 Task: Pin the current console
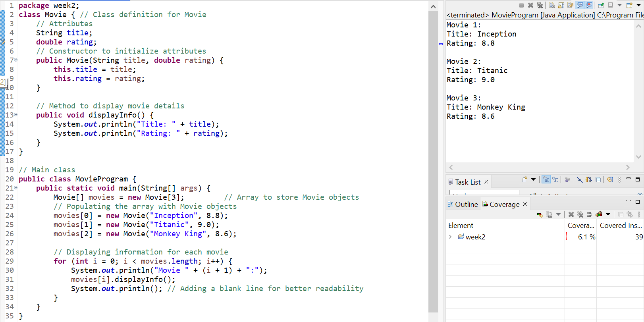click(x=601, y=5)
